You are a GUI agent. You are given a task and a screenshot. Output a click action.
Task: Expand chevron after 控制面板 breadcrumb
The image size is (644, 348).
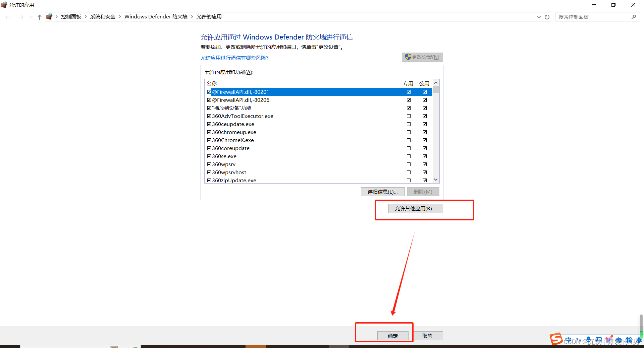pyautogui.click(x=86, y=17)
